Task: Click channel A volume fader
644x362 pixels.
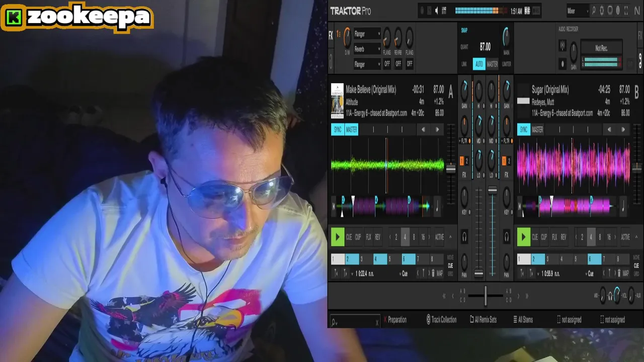Action: (x=478, y=274)
